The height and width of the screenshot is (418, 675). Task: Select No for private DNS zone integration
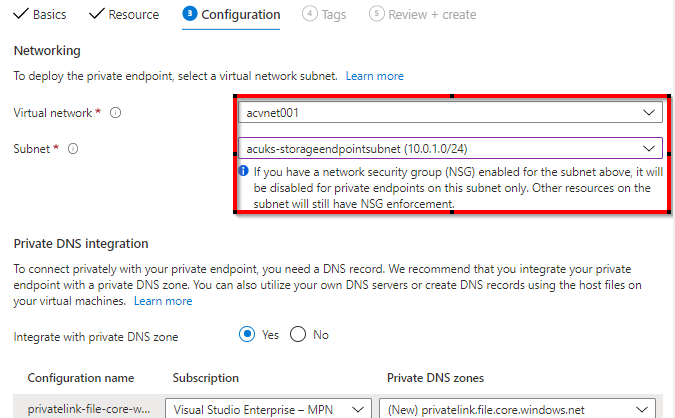(x=297, y=335)
